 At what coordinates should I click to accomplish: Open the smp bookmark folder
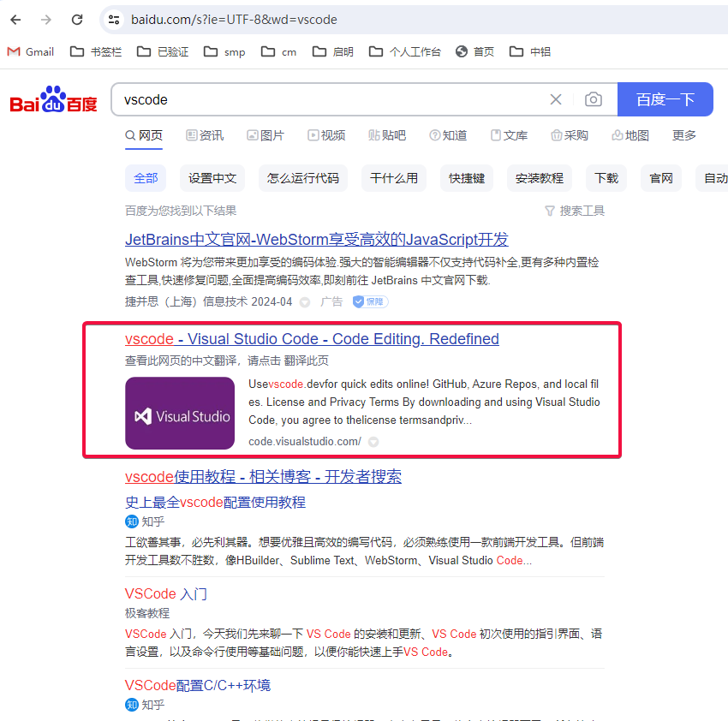(224, 51)
